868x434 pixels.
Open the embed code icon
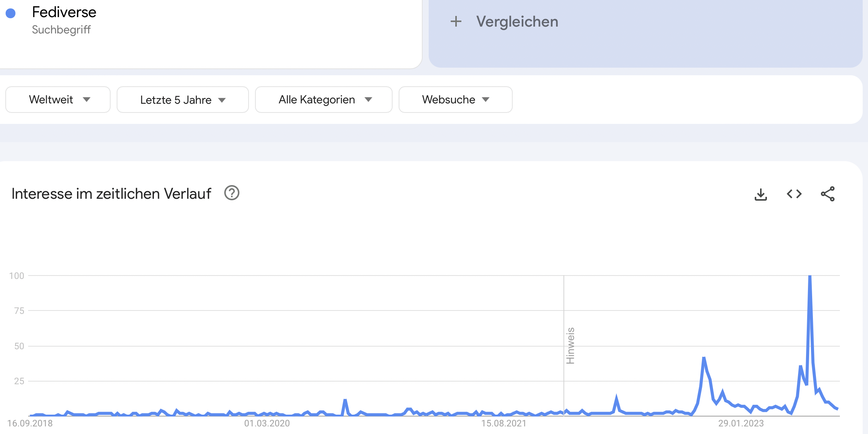(794, 194)
